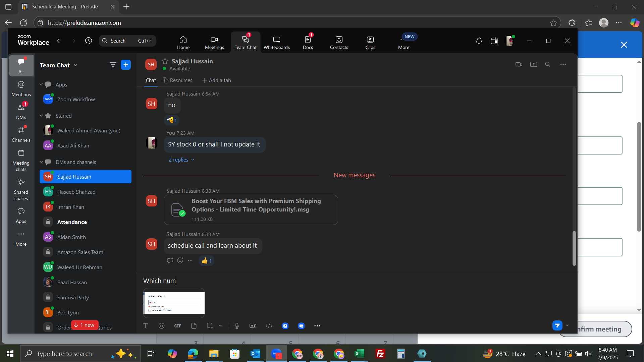Open the profile avatar in Zoom header
This screenshot has height=362, width=644.
point(510,41)
